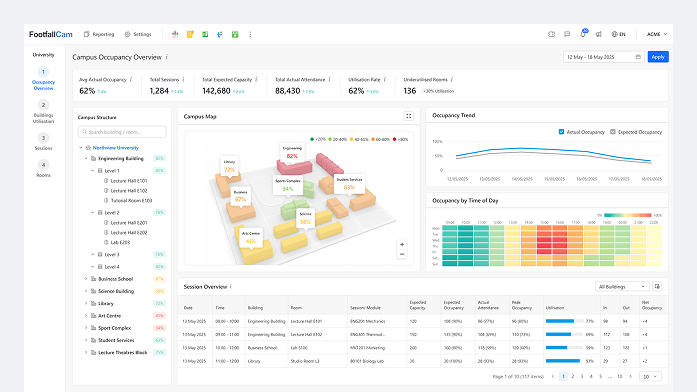Click info icon next to Utilisation Rate

[x=385, y=80]
